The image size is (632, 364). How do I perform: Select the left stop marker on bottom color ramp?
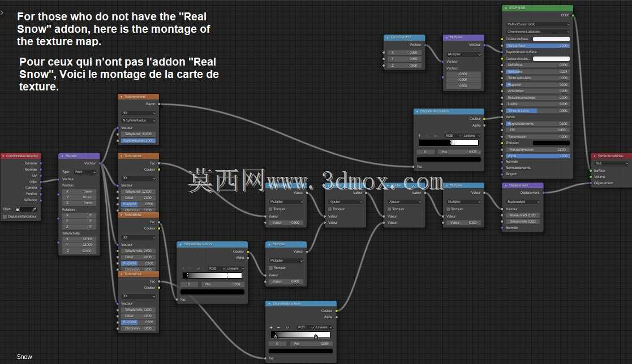pos(276,336)
